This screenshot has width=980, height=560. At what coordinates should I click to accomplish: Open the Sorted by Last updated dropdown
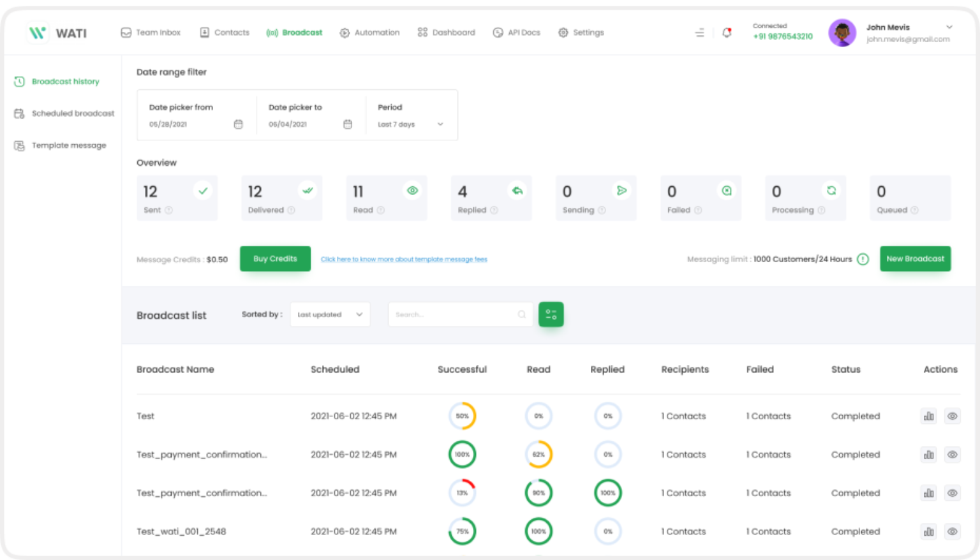pyautogui.click(x=330, y=314)
